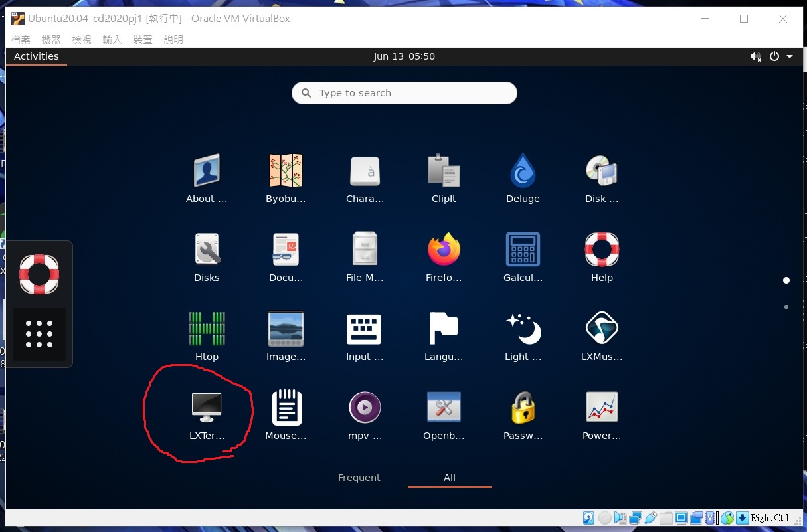
Task: Launch Htop process viewer
Action: 207,329
